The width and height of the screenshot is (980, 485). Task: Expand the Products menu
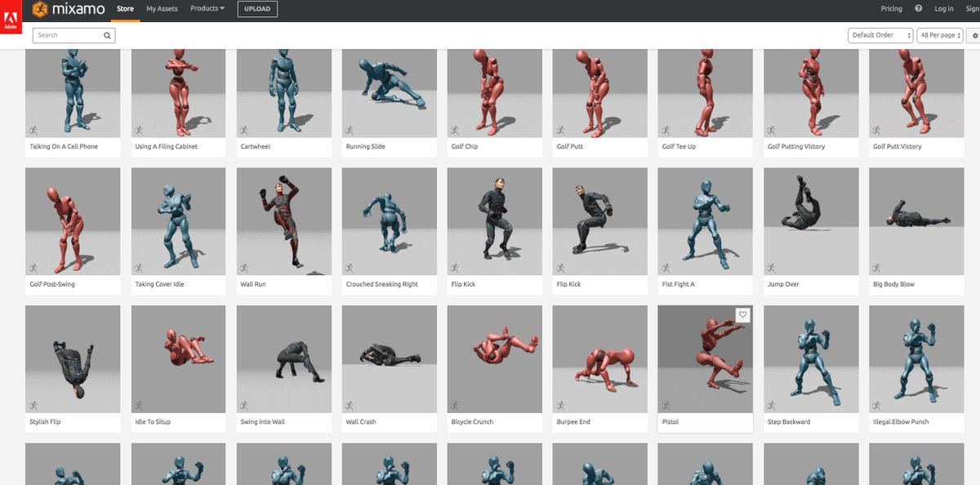[207, 9]
